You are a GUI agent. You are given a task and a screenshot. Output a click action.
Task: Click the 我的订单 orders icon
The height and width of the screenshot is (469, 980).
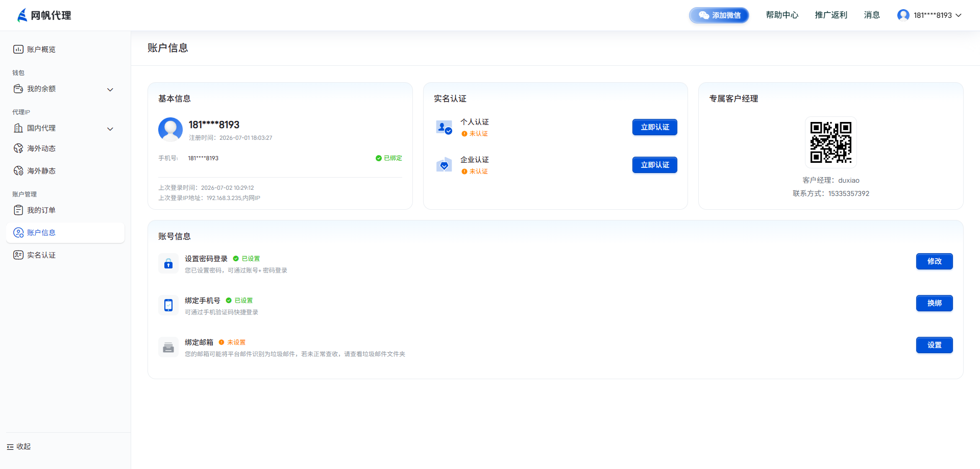point(18,210)
